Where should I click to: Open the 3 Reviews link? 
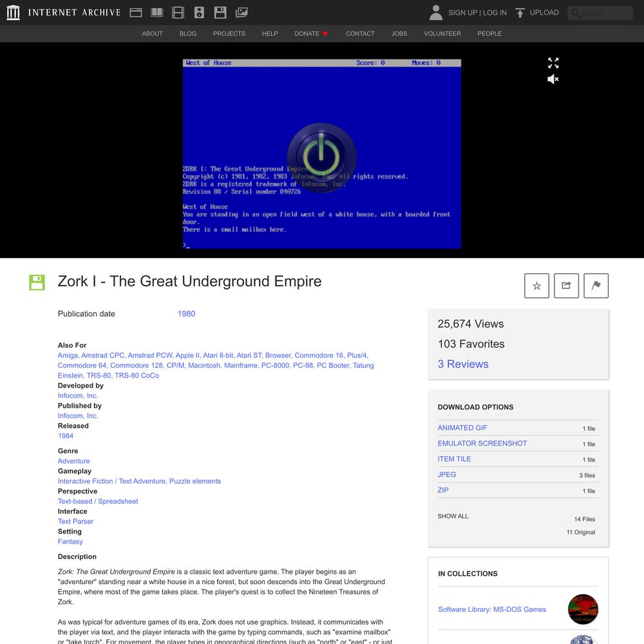(463, 364)
